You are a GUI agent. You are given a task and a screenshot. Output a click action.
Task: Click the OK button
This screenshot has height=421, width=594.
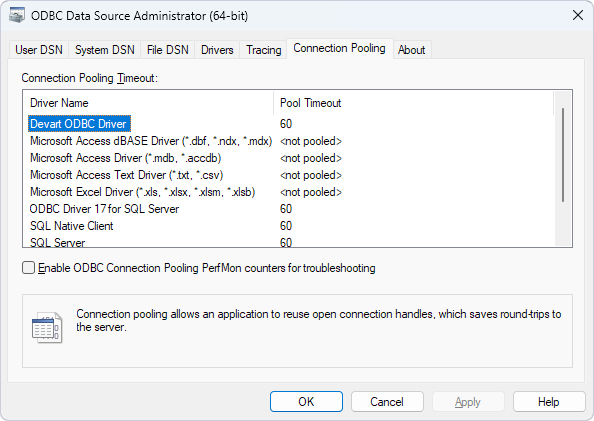306,401
